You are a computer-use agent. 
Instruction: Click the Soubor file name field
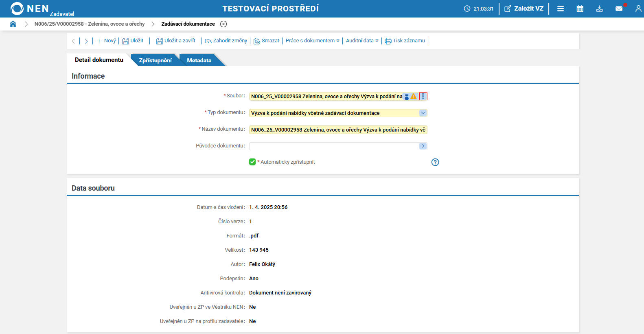(x=326, y=97)
